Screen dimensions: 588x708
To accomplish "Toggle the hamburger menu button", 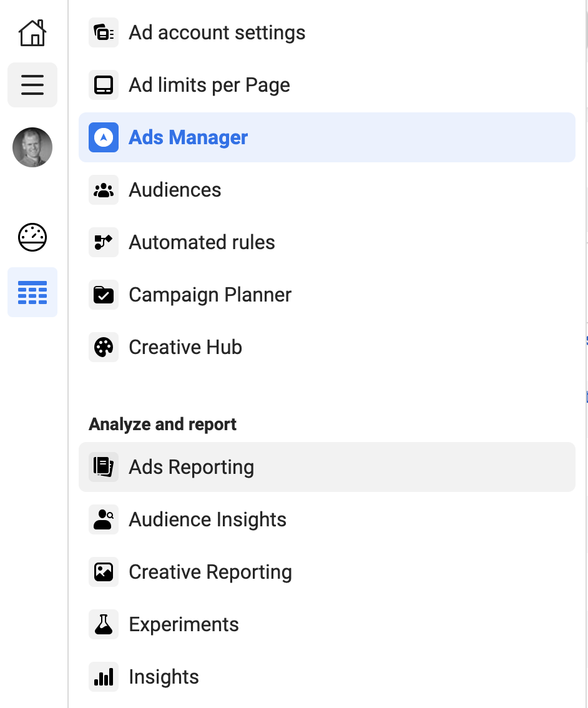I will (32, 85).
